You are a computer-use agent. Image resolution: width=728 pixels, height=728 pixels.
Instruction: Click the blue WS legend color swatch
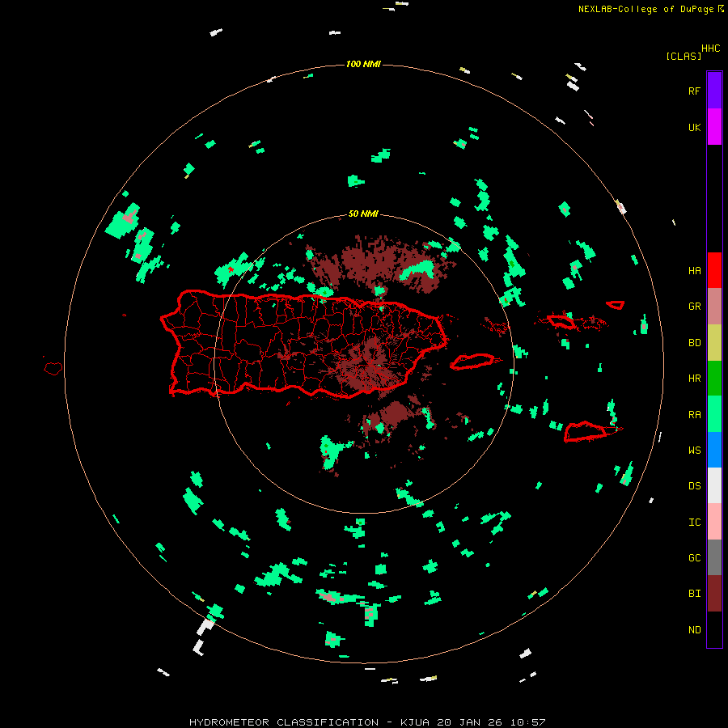pyautogui.click(x=714, y=450)
